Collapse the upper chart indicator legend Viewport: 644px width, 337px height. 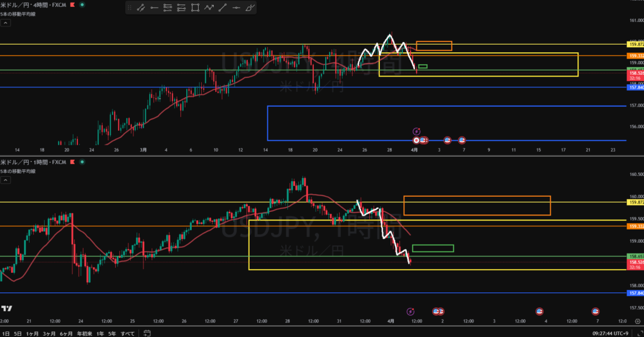point(6,23)
